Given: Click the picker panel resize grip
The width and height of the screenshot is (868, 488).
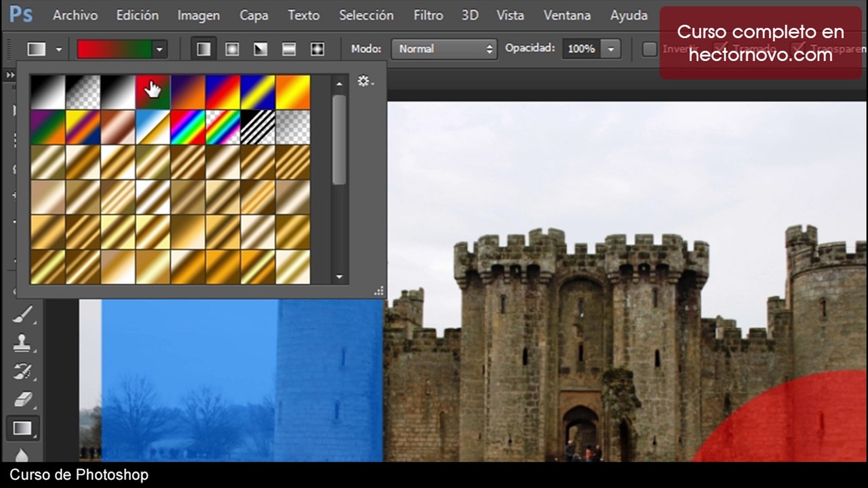Looking at the screenshot, I should (x=379, y=291).
